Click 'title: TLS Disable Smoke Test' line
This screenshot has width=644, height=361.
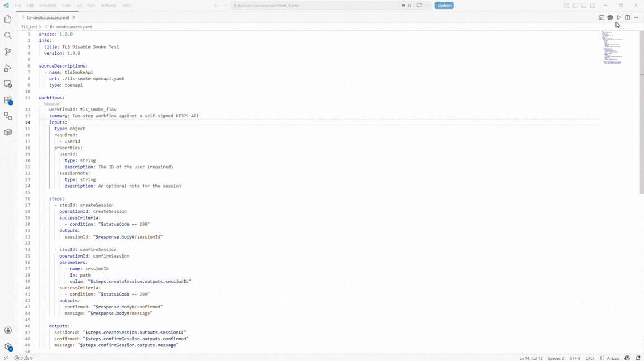(x=81, y=47)
